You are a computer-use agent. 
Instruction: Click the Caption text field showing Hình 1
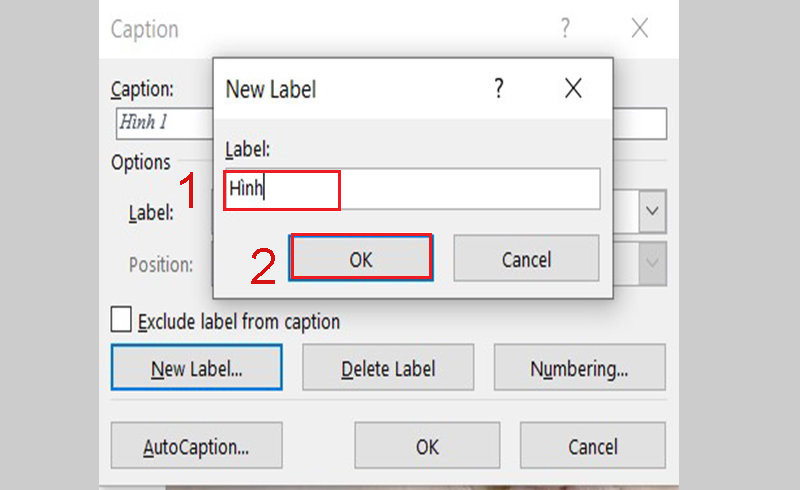point(164,123)
